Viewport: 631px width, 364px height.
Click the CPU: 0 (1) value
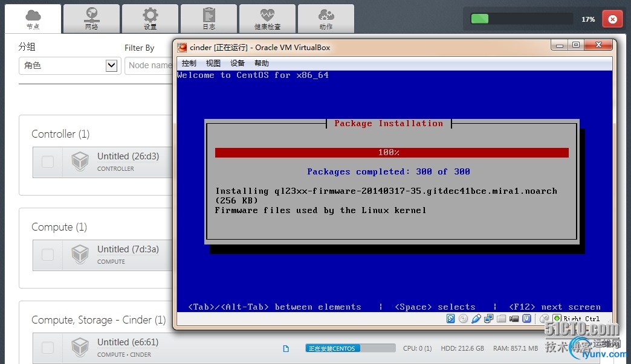(x=417, y=348)
